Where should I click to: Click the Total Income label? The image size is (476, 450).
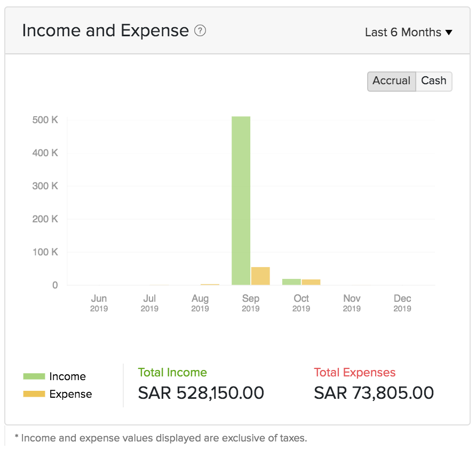(172, 373)
